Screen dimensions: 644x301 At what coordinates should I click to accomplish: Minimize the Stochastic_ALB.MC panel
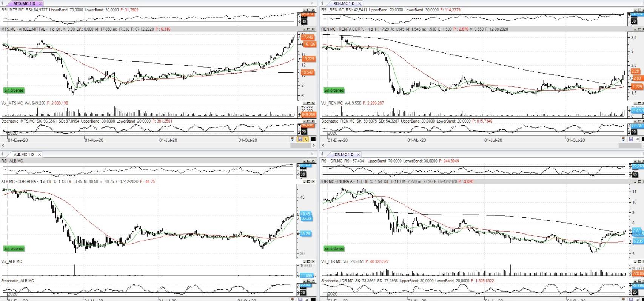click(x=304, y=281)
